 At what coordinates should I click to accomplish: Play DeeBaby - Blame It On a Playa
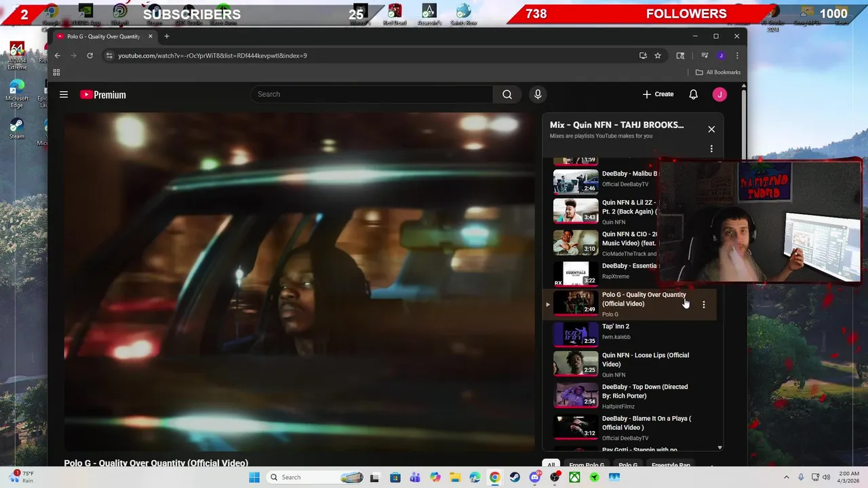pos(631,428)
